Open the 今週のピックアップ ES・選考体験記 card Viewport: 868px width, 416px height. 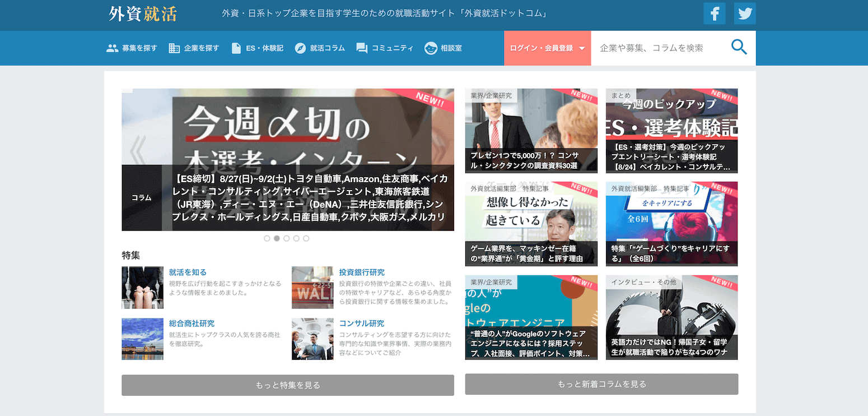click(672, 131)
